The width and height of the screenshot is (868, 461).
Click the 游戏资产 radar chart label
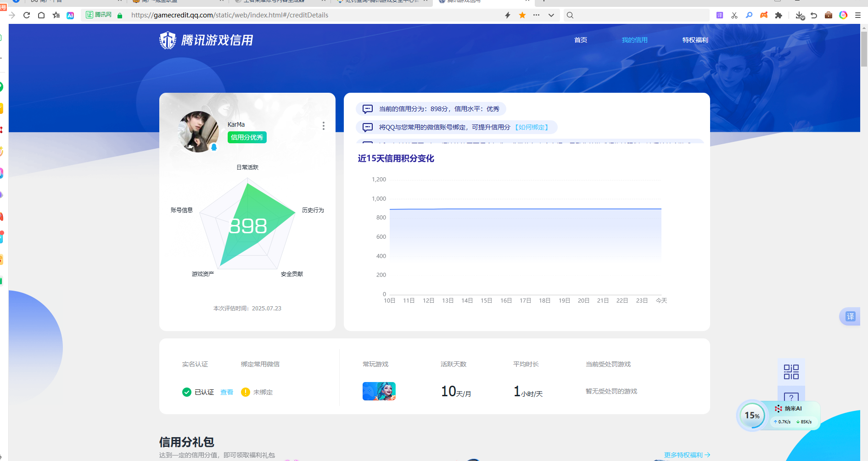(203, 274)
